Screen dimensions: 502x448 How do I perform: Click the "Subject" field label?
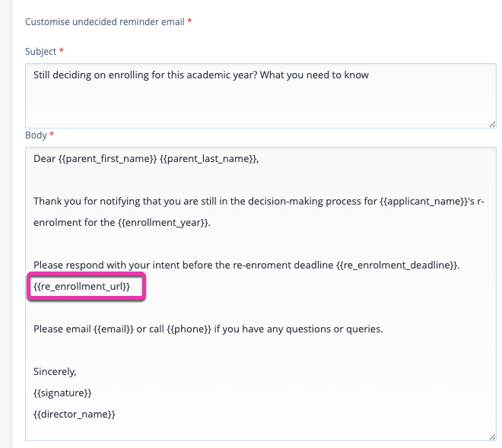pyautogui.click(x=40, y=51)
